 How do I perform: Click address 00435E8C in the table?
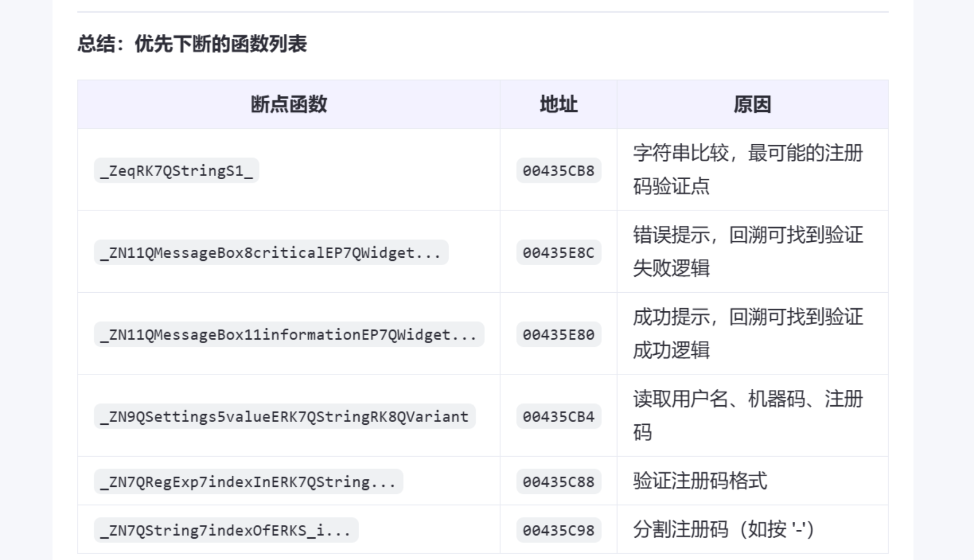point(559,252)
